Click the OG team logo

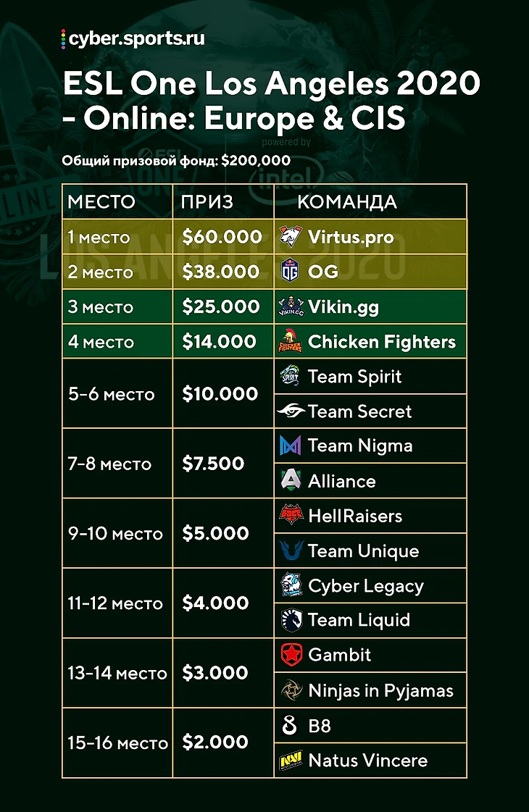290,272
